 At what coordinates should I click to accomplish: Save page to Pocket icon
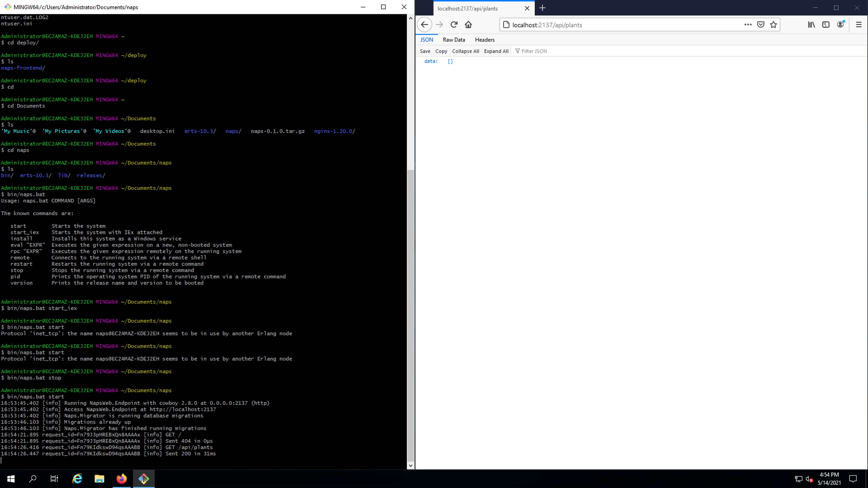(760, 25)
